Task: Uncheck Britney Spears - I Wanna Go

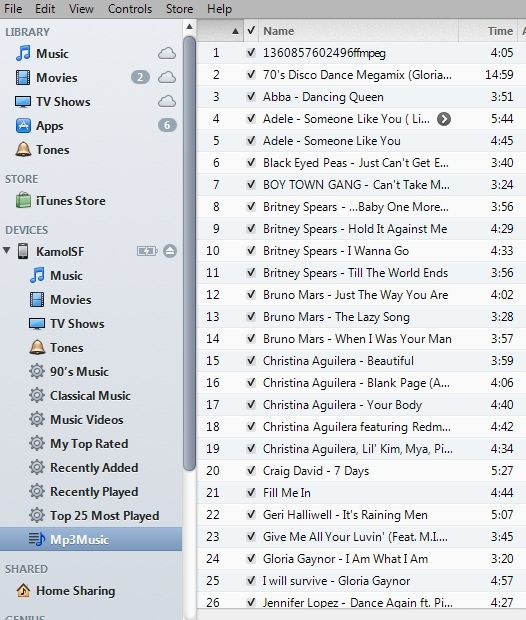Action: (251, 250)
